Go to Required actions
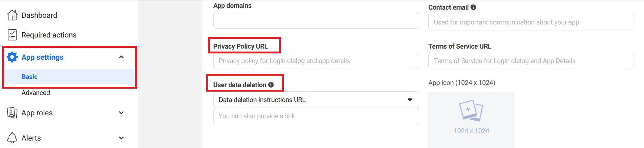The width and height of the screenshot is (644, 148). pos(49,35)
